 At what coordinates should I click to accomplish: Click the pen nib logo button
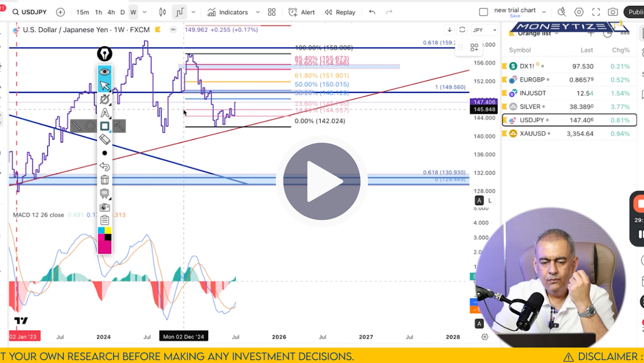click(105, 54)
